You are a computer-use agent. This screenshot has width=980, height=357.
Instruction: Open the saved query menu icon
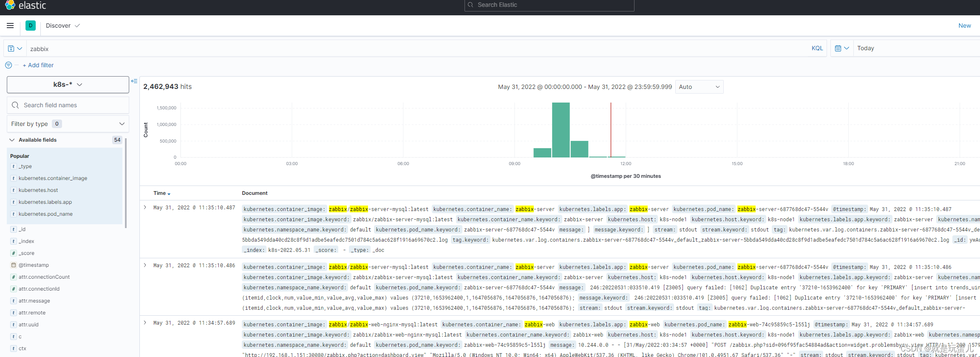click(15, 49)
